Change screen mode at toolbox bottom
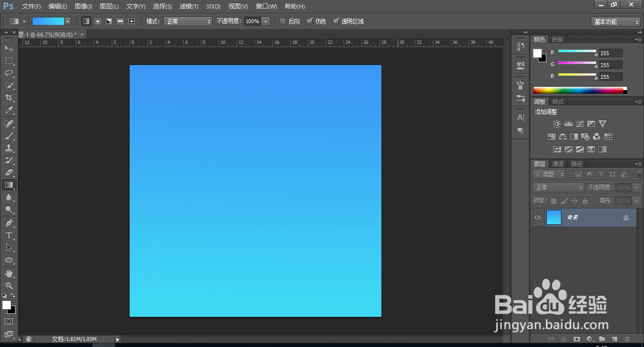644x347 pixels. [x=9, y=334]
